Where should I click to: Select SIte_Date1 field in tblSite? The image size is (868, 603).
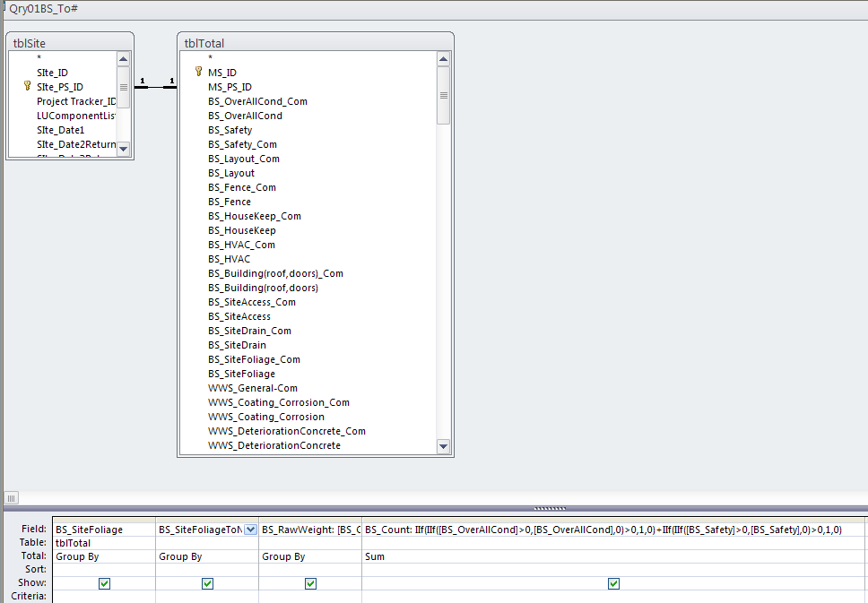(x=63, y=130)
